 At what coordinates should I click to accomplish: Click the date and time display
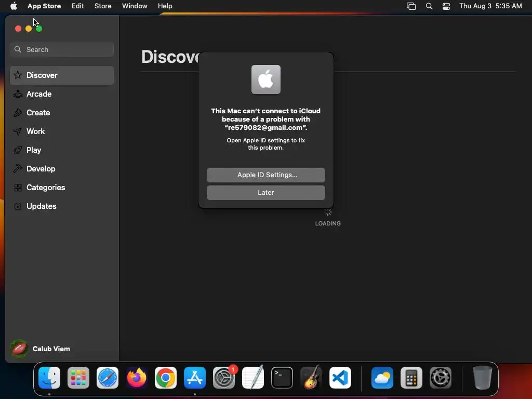click(490, 6)
